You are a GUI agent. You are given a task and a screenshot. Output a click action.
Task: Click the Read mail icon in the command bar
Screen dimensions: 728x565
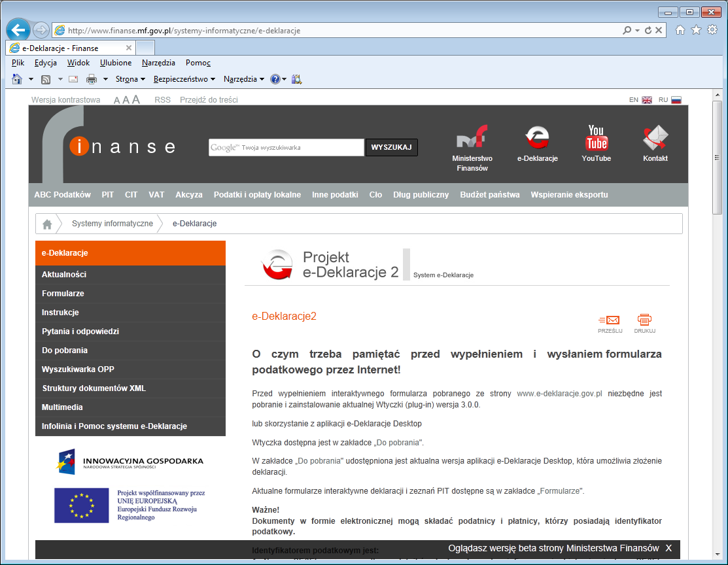click(73, 79)
